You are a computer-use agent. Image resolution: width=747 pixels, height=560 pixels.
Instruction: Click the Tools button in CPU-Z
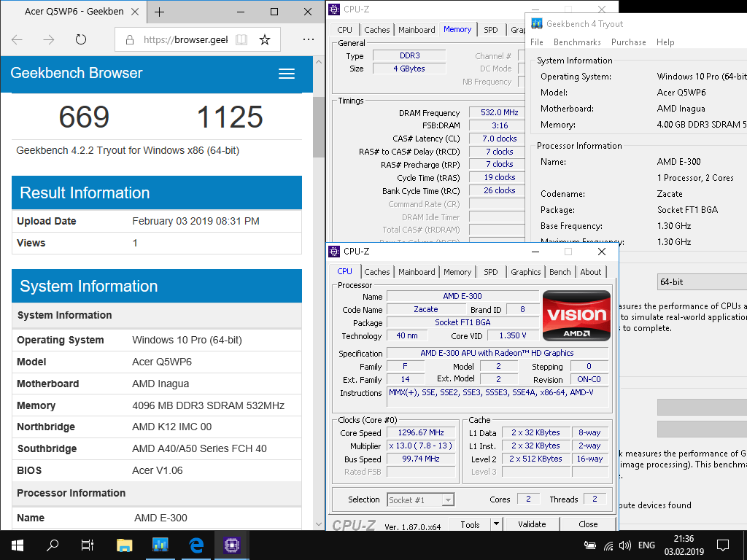pyautogui.click(x=470, y=524)
